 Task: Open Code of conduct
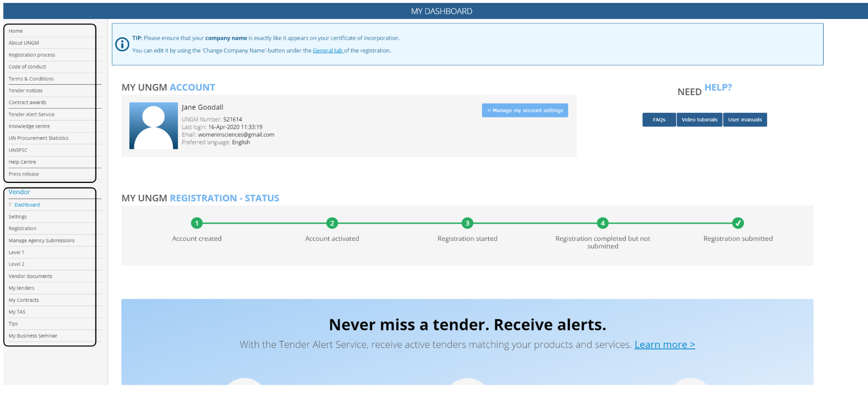(x=28, y=66)
